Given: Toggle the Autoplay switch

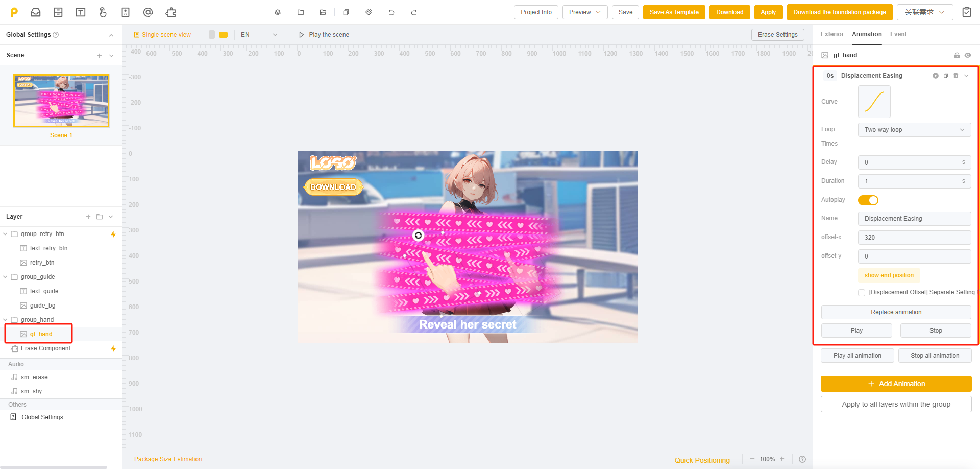Looking at the screenshot, I should (x=868, y=200).
